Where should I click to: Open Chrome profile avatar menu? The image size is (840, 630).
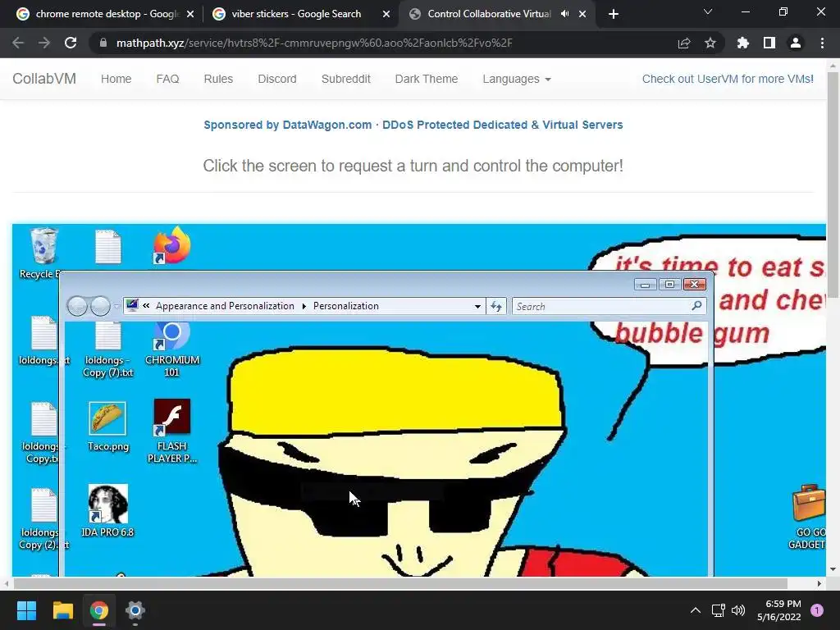pyautogui.click(x=796, y=43)
